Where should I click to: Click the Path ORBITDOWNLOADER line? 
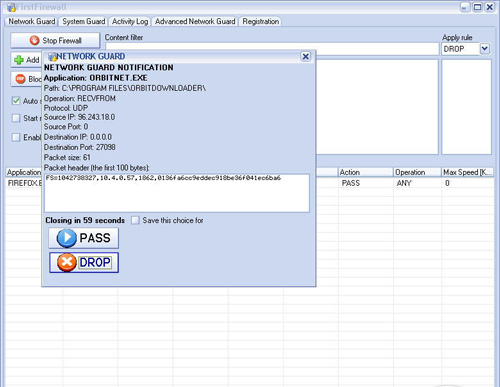125,88
